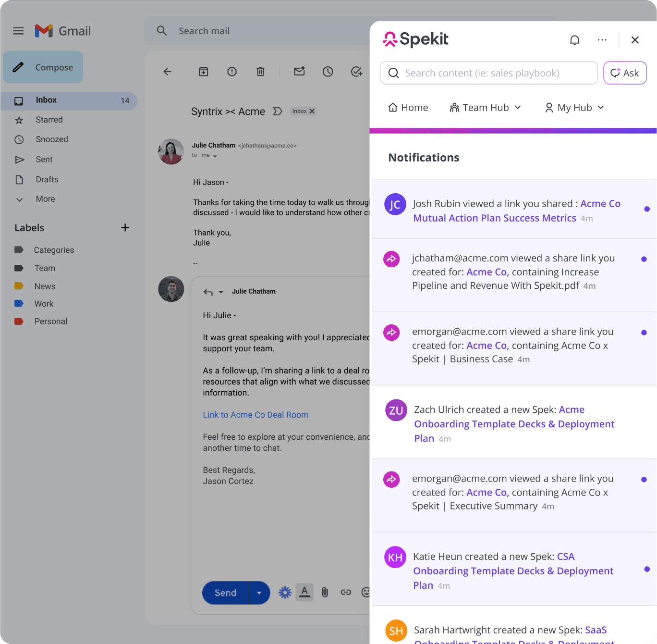The image size is (657, 644).
Task: Open the Sent folder
Action: [44, 160]
